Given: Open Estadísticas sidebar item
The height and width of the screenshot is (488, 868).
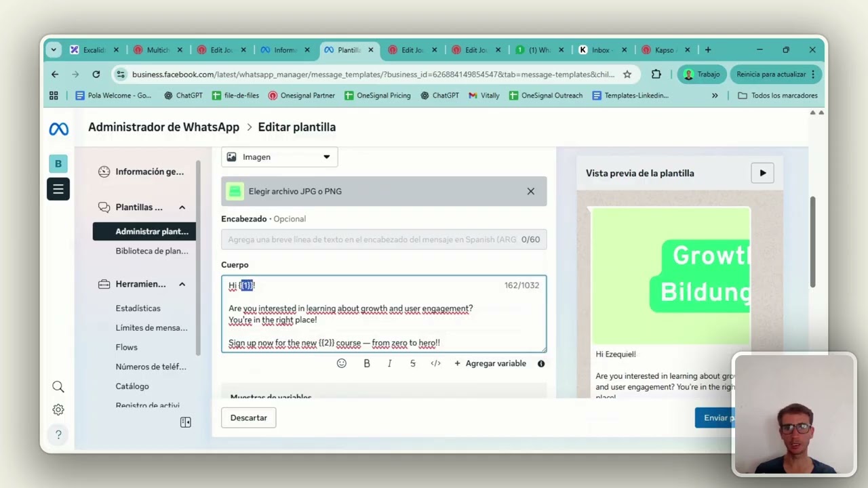Looking at the screenshot, I should pos(138,308).
